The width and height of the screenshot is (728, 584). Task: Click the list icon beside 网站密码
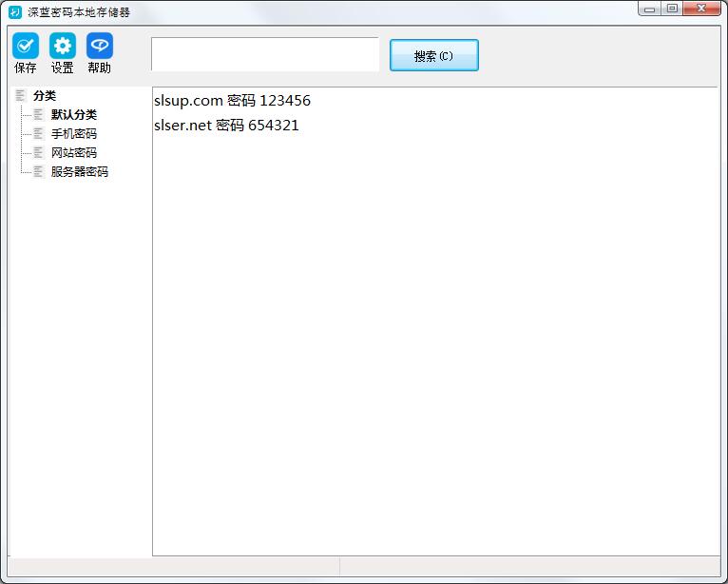point(39,152)
